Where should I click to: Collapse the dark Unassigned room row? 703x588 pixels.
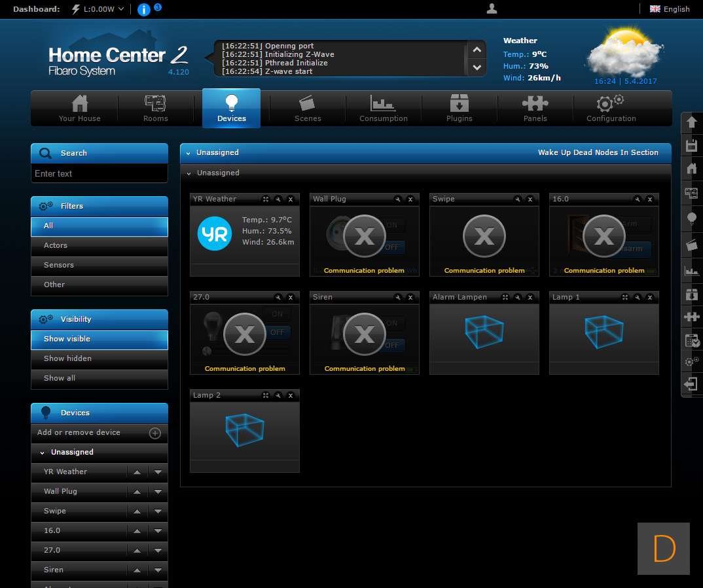[x=189, y=173]
